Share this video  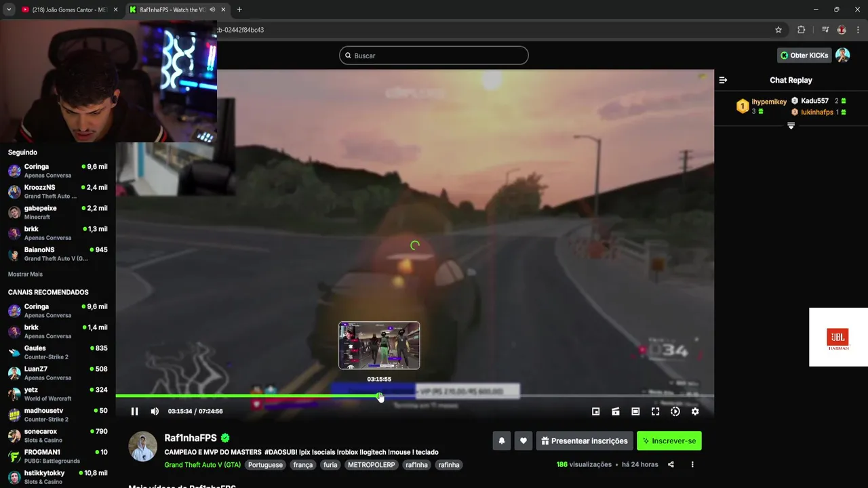[x=671, y=464]
